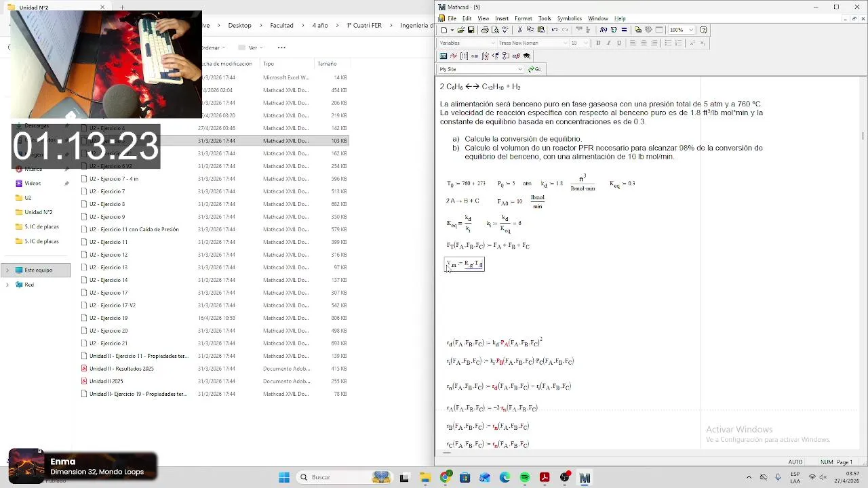868x488 pixels.
Task: Open the Evaluation toolbar x= icon
Action: point(475,56)
